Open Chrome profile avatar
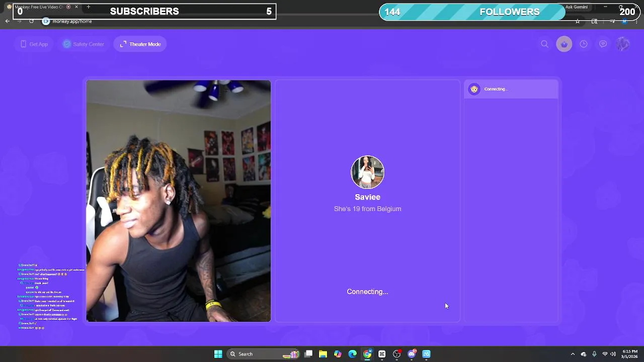The width and height of the screenshot is (644, 362). pos(624,21)
